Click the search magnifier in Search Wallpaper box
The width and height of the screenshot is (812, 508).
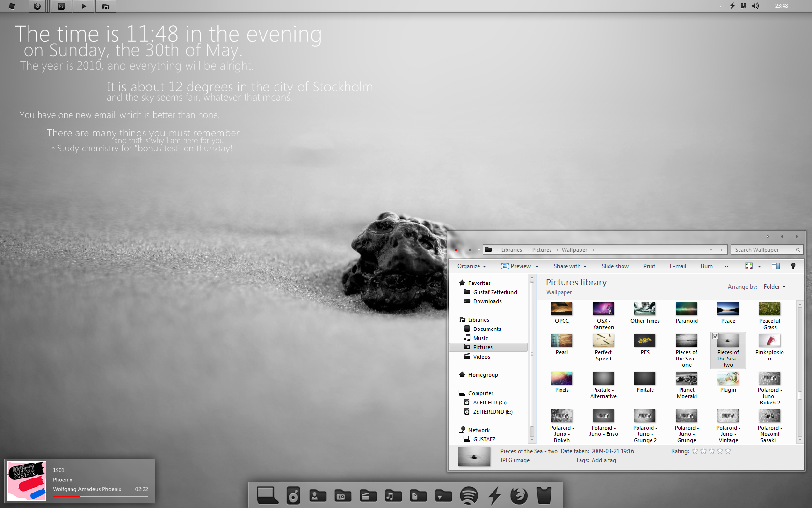pyautogui.click(x=798, y=250)
